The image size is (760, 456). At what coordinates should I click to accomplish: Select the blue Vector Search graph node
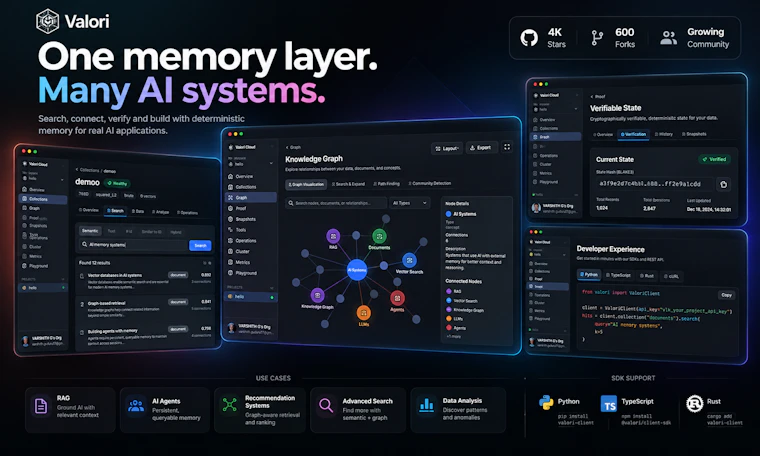pyautogui.click(x=410, y=260)
